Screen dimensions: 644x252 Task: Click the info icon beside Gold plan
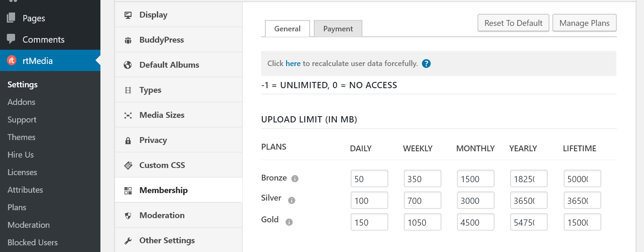pyautogui.click(x=288, y=221)
